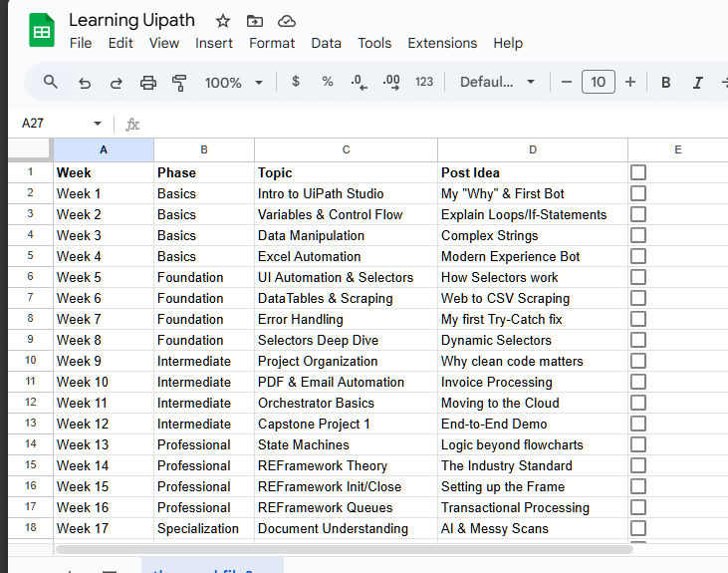Decrease decimal places
728x573 pixels.
[359, 83]
